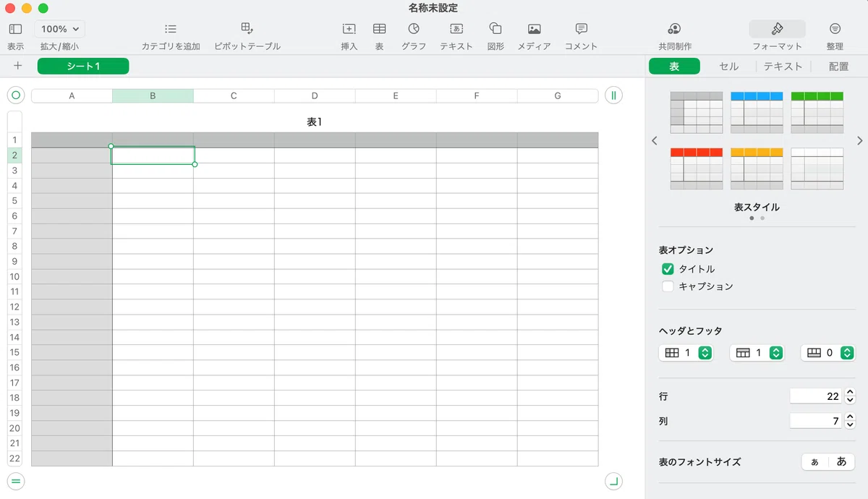This screenshot has width=868, height=499.
Task: Click the テキスト text box icon
Action: tap(456, 29)
